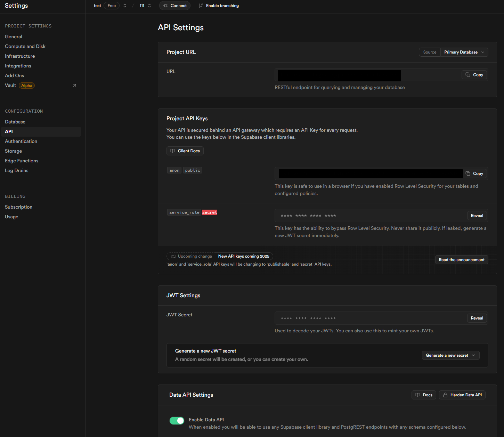Open the test project switcher chevrons

click(125, 6)
